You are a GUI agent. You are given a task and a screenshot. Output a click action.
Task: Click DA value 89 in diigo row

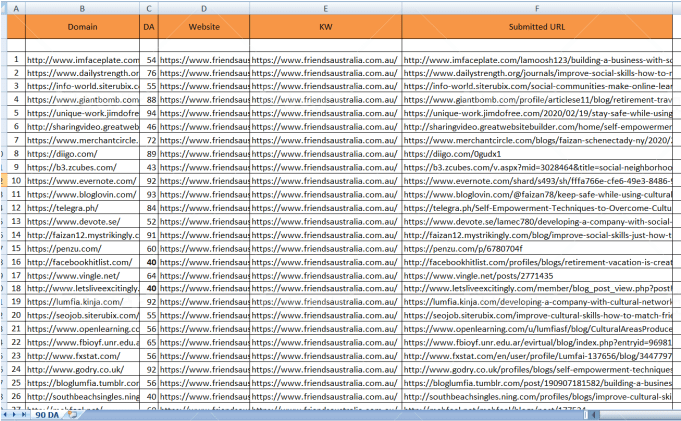tap(149, 153)
